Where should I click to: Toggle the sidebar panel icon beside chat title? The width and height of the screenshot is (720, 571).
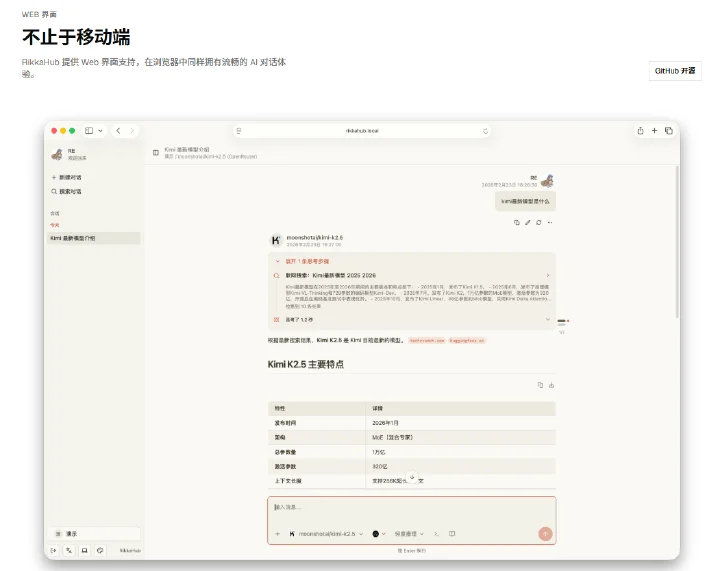coord(156,153)
